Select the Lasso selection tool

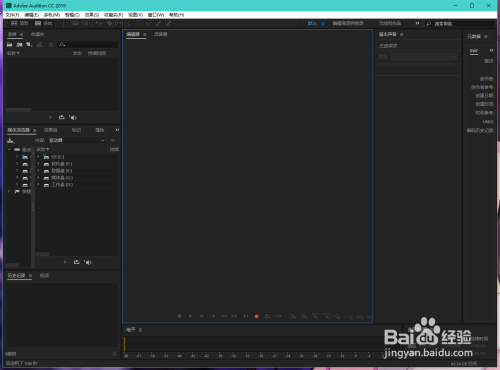[149, 23]
